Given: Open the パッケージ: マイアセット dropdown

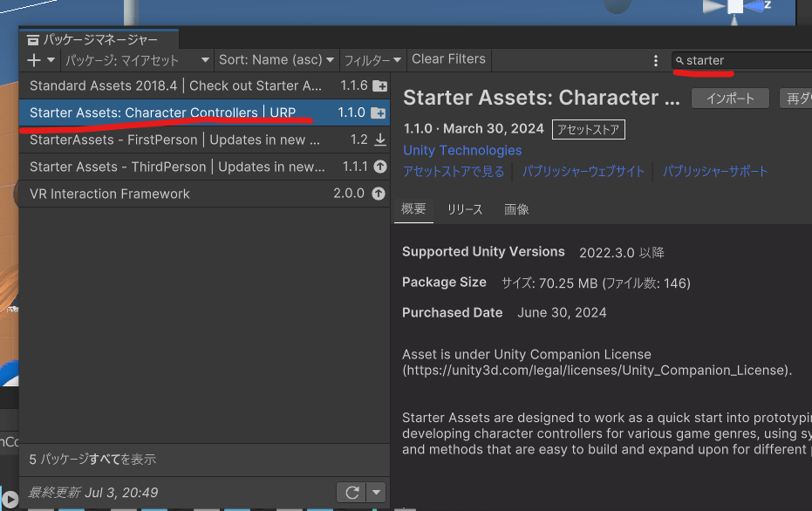Looking at the screenshot, I should [138, 60].
